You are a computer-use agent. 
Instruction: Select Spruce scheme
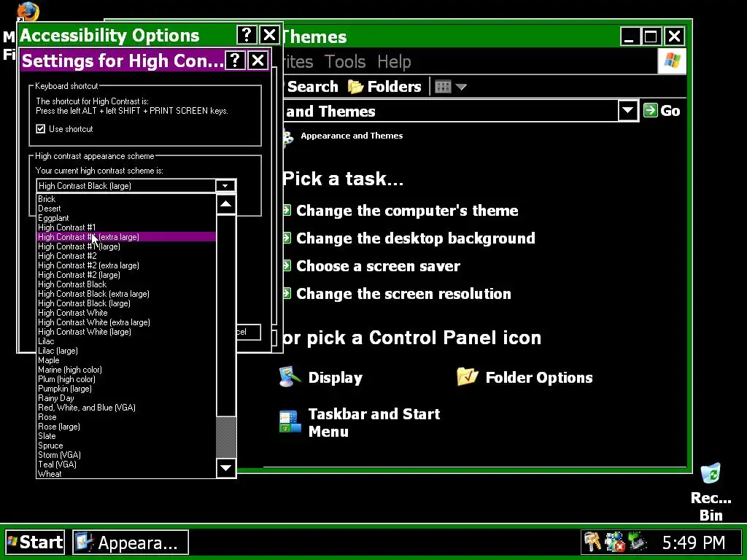coord(126,446)
